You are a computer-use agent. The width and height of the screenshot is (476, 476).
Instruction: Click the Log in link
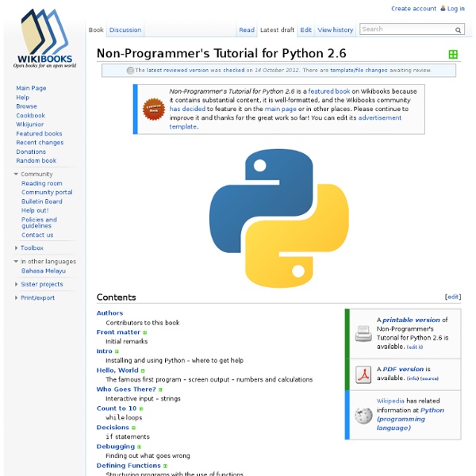click(455, 9)
